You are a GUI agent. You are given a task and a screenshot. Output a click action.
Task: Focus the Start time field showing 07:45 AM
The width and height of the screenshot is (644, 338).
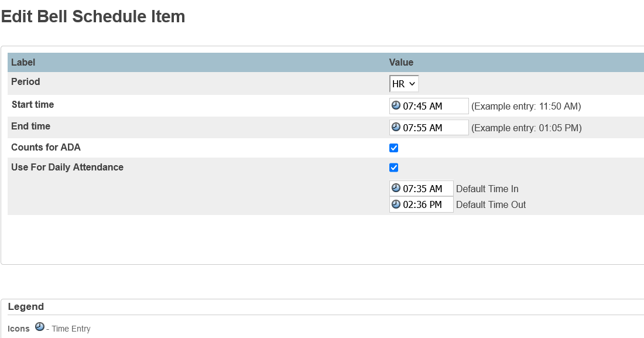click(433, 106)
